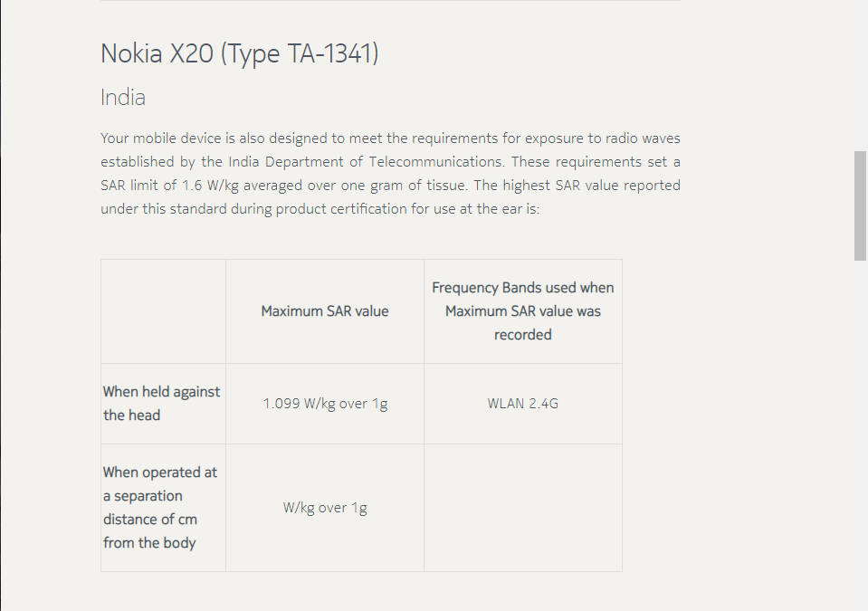Select the Maximum SAR value column header
Viewport: 868px width, 611px height.
tap(324, 311)
